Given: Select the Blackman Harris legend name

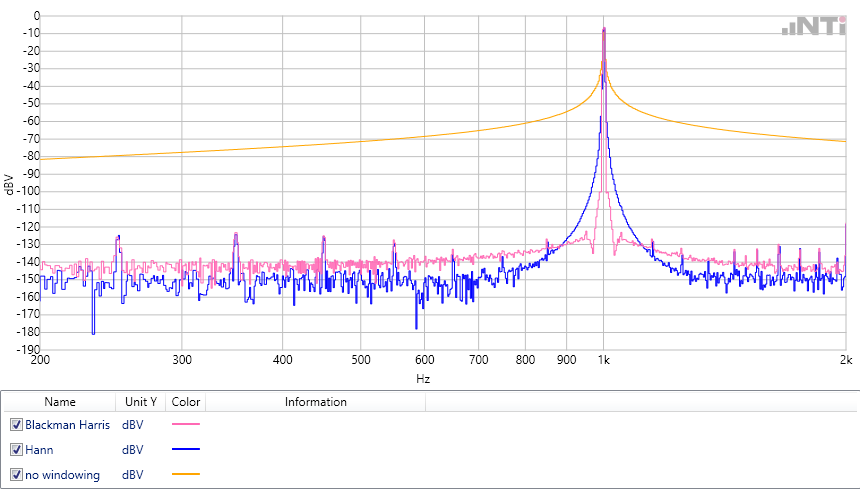Looking at the screenshot, I should click(67, 425).
